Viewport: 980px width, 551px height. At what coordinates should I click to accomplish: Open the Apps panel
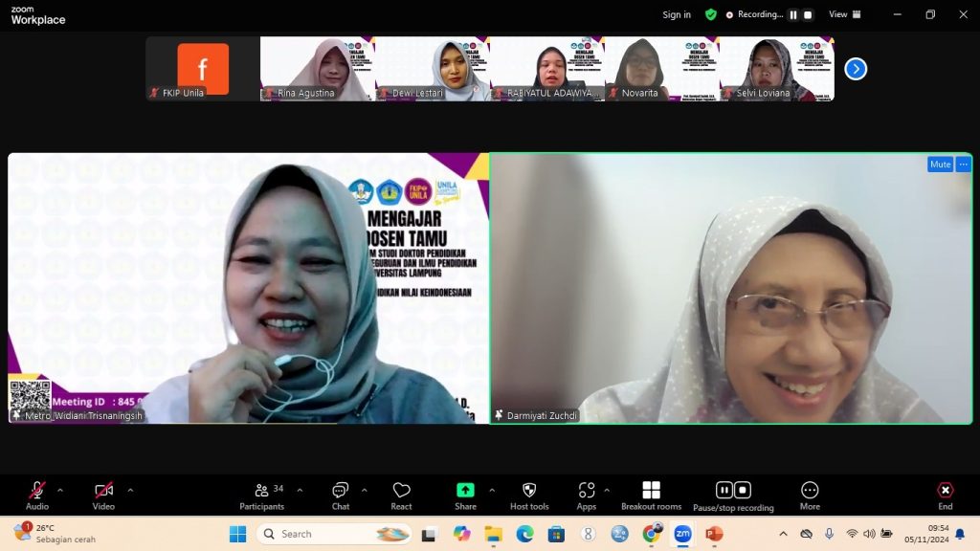(587, 496)
